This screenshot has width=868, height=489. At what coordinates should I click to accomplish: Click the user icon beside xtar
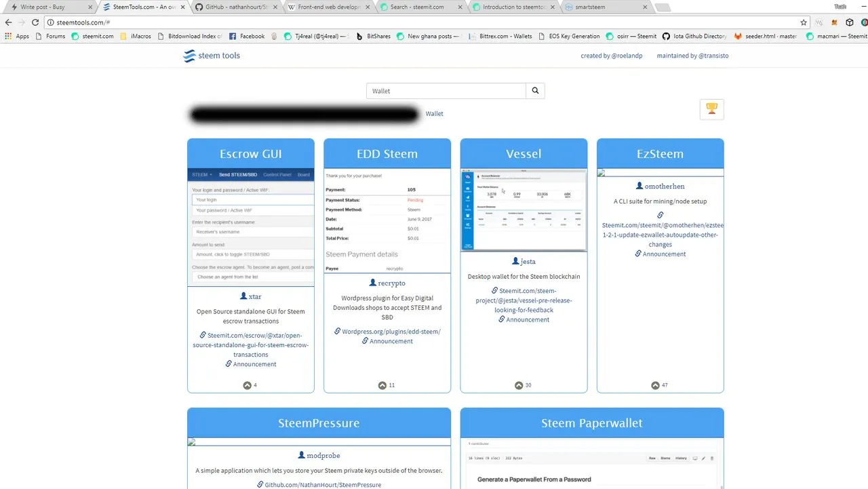[x=243, y=296]
